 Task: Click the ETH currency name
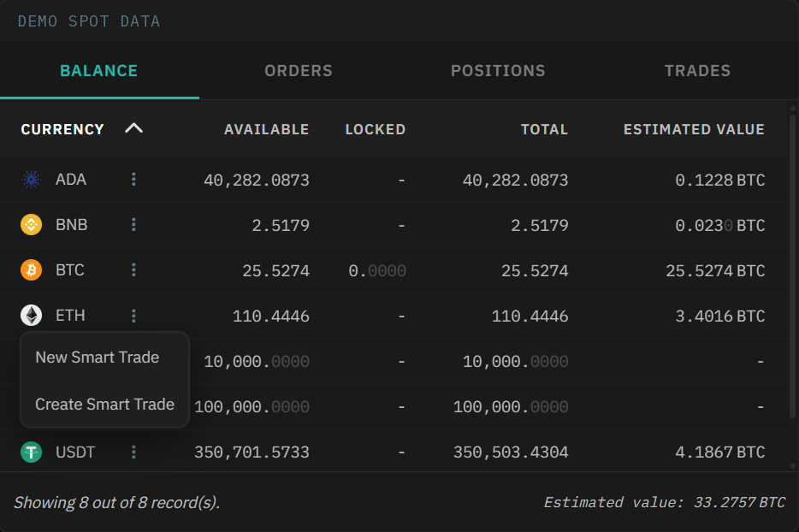click(70, 316)
